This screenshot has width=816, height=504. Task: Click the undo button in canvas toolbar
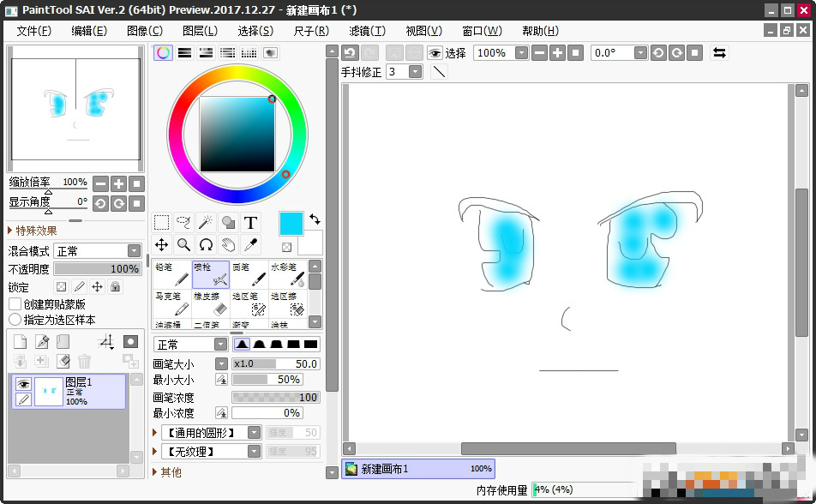(350, 52)
